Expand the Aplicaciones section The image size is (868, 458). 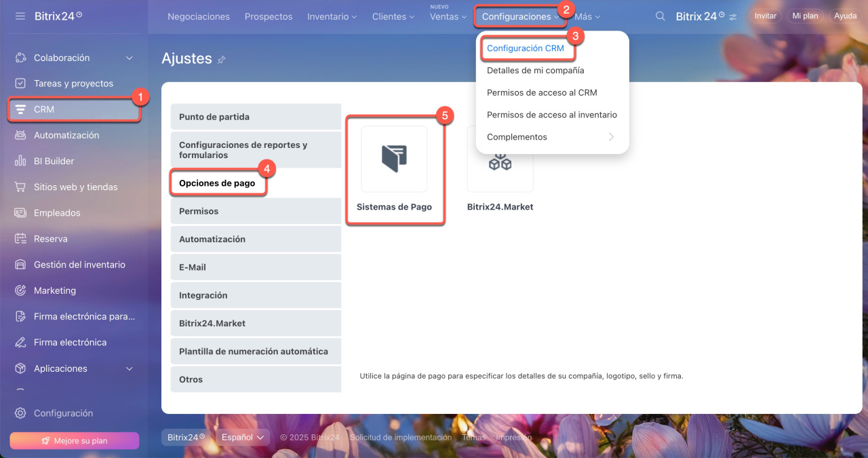tap(130, 368)
